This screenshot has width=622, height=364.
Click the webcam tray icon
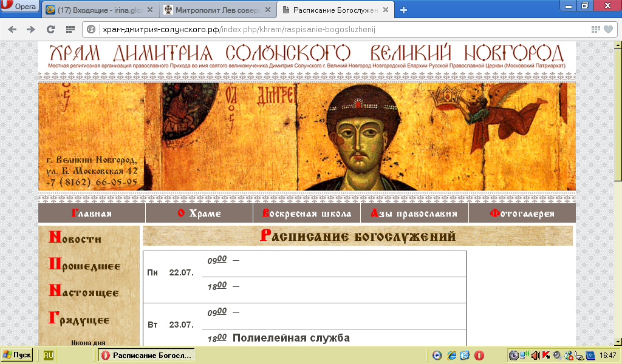click(514, 356)
